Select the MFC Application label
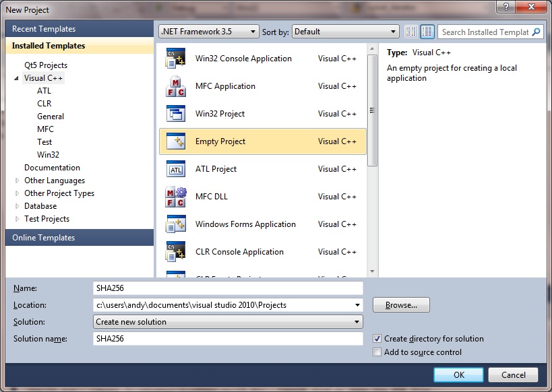 (x=225, y=86)
